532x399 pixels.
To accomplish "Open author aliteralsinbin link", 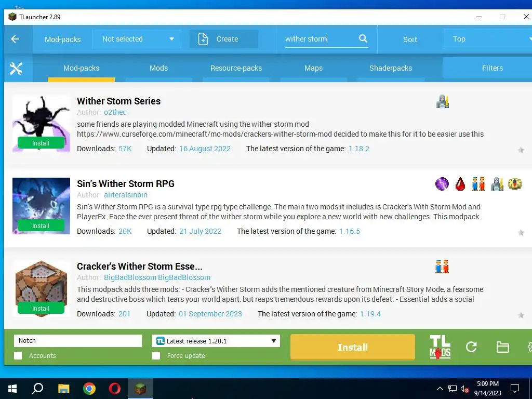I will pyautogui.click(x=126, y=195).
